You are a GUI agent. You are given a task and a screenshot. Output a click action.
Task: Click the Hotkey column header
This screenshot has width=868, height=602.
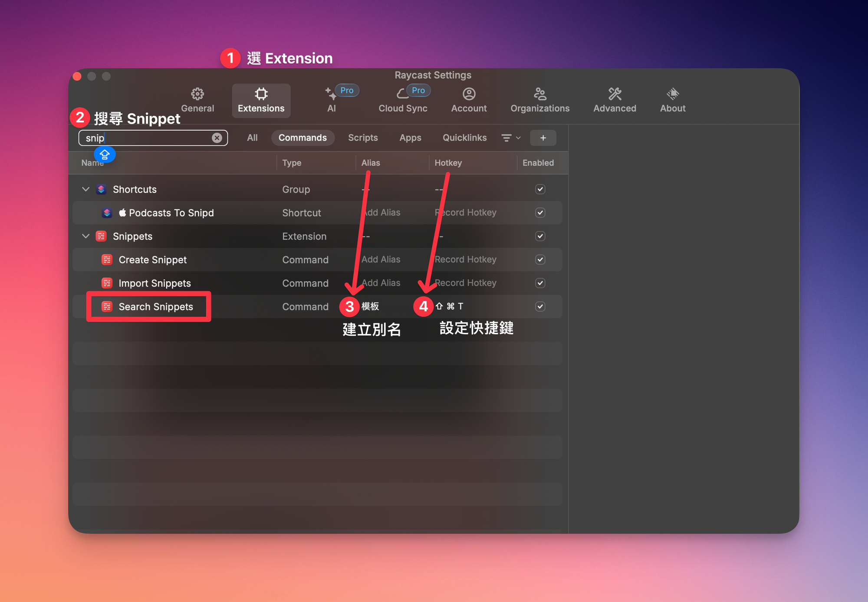coord(448,163)
